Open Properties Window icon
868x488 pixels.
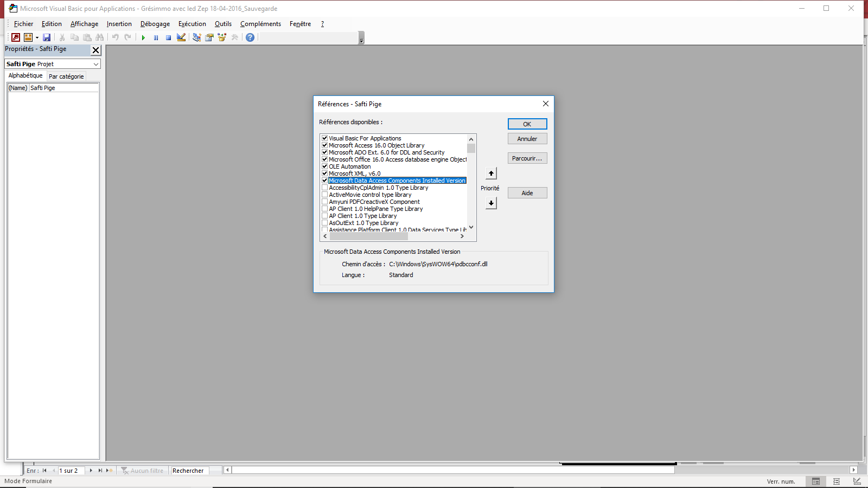(209, 37)
